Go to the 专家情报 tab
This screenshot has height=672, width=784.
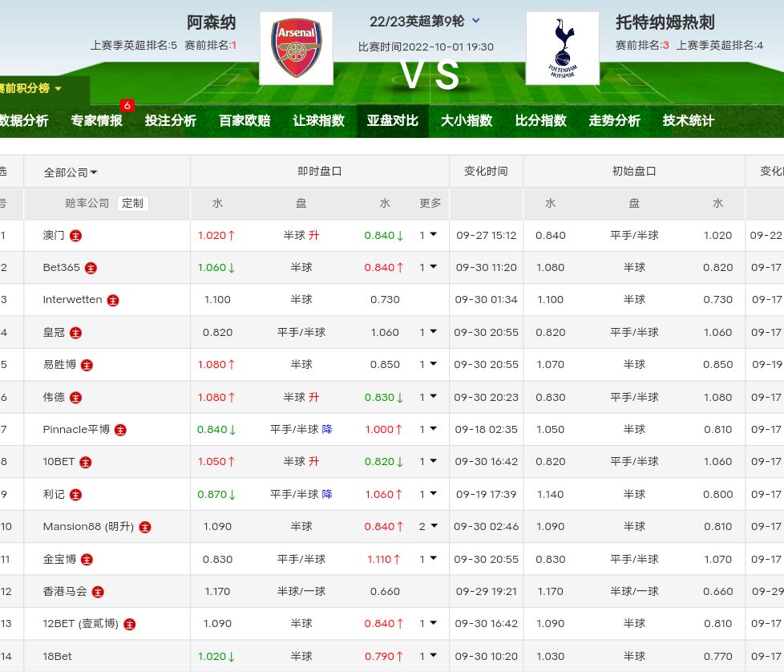[96, 121]
